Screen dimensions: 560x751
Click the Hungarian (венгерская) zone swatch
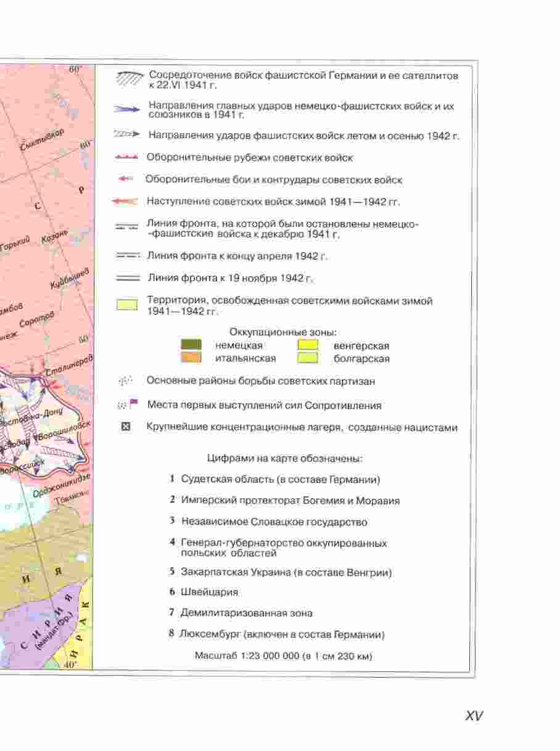point(308,346)
